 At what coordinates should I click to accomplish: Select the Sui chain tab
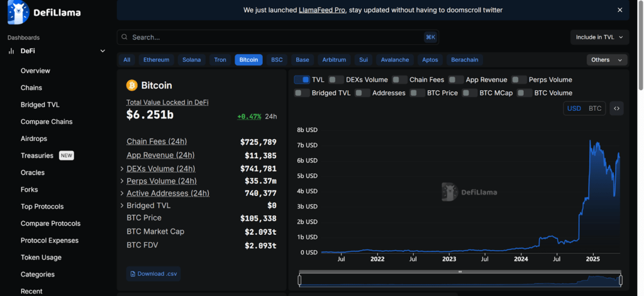[x=364, y=60]
